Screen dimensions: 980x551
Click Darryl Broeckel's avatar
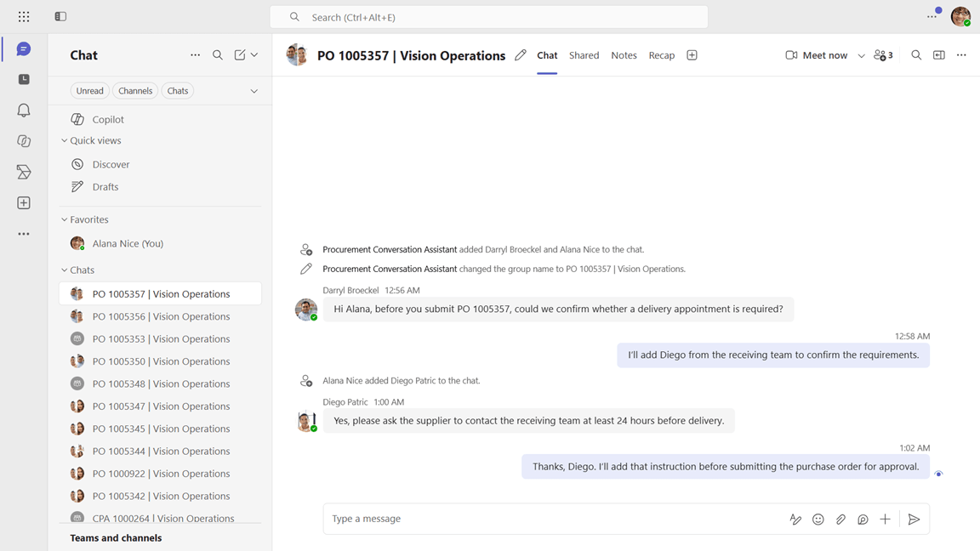[306, 310]
